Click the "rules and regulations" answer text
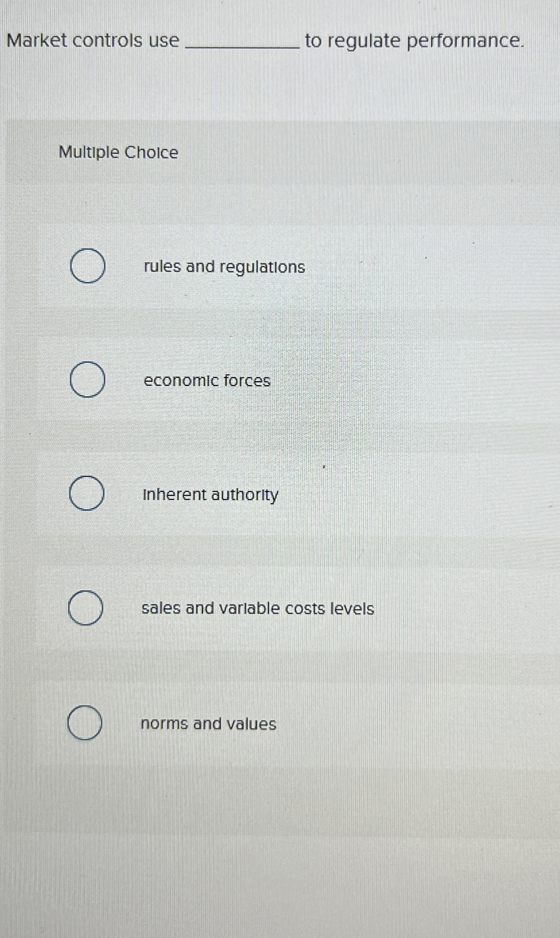Image resolution: width=560 pixels, height=938 pixels. pos(223,267)
